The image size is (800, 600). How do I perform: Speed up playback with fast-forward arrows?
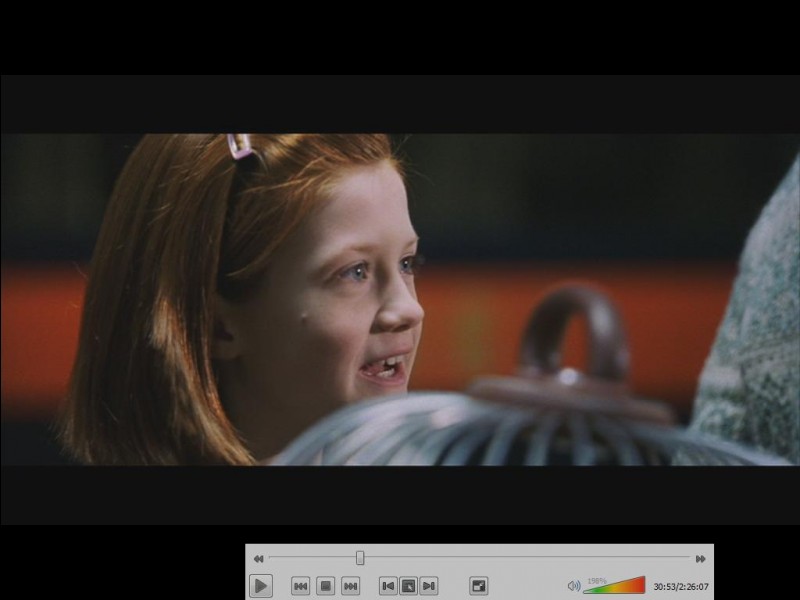(701, 559)
